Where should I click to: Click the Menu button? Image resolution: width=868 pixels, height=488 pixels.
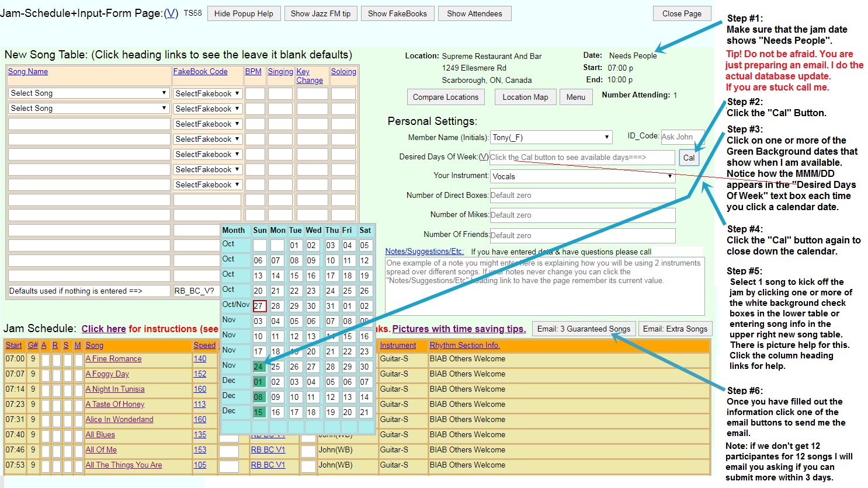coord(575,97)
